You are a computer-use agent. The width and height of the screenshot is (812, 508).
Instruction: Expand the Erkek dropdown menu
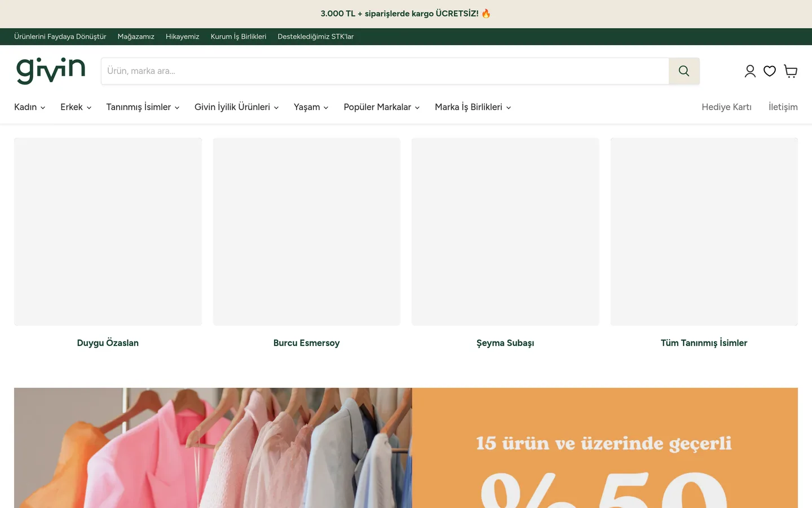(76, 107)
